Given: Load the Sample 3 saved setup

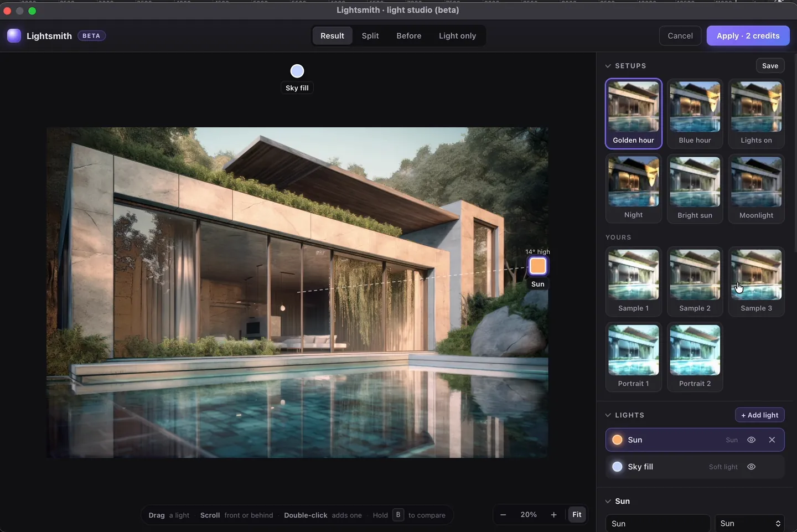Looking at the screenshot, I should (757, 281).
